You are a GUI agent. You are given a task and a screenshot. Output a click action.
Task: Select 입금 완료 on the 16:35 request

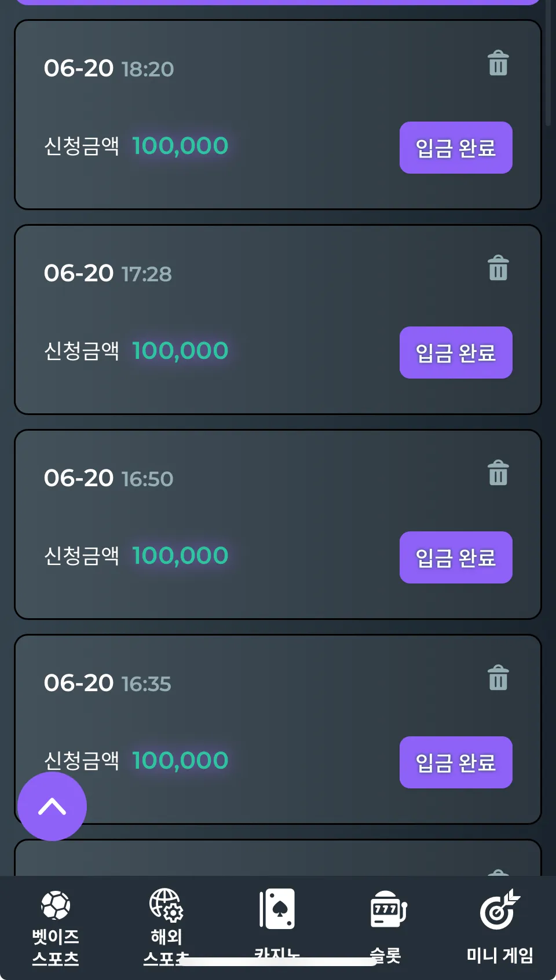click(x=456, y=762)
